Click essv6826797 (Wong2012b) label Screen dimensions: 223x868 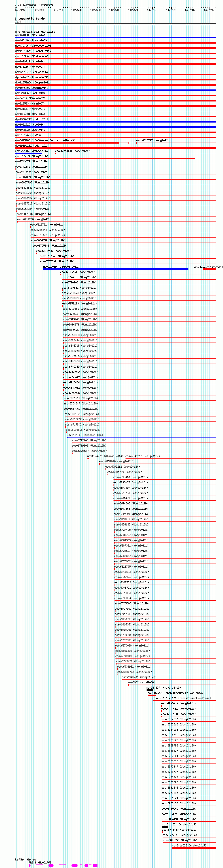[x=153, y=141]
